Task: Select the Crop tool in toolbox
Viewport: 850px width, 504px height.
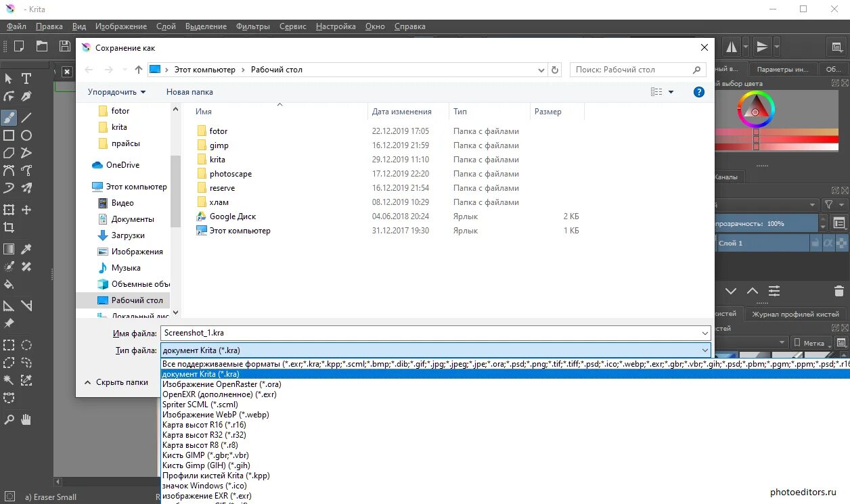Action: [9, 227]
